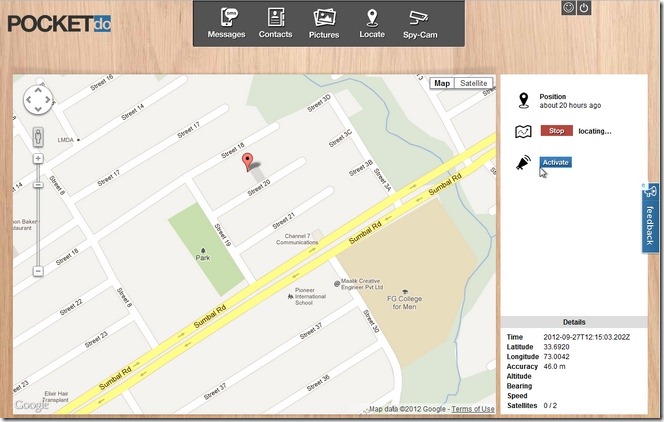Screen dimensions: 664x422
Task: Click the latitude value 33.6920
Action: (556, 347)
